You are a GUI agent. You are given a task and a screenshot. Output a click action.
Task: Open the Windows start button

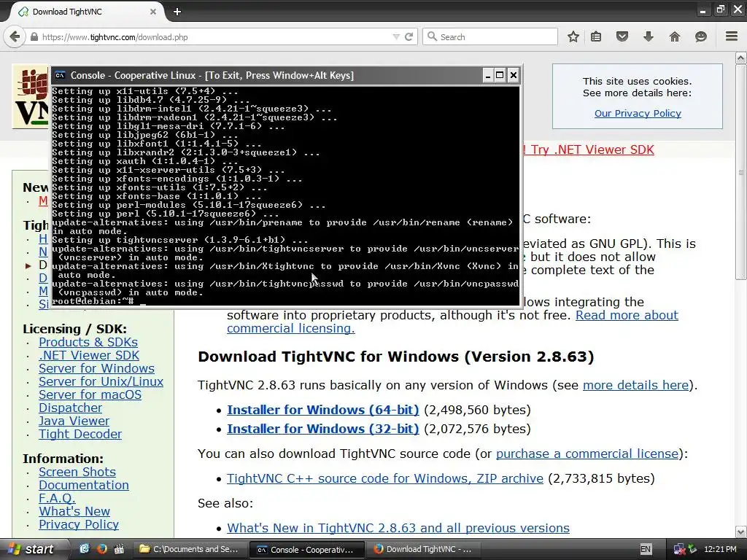[32, 549]
